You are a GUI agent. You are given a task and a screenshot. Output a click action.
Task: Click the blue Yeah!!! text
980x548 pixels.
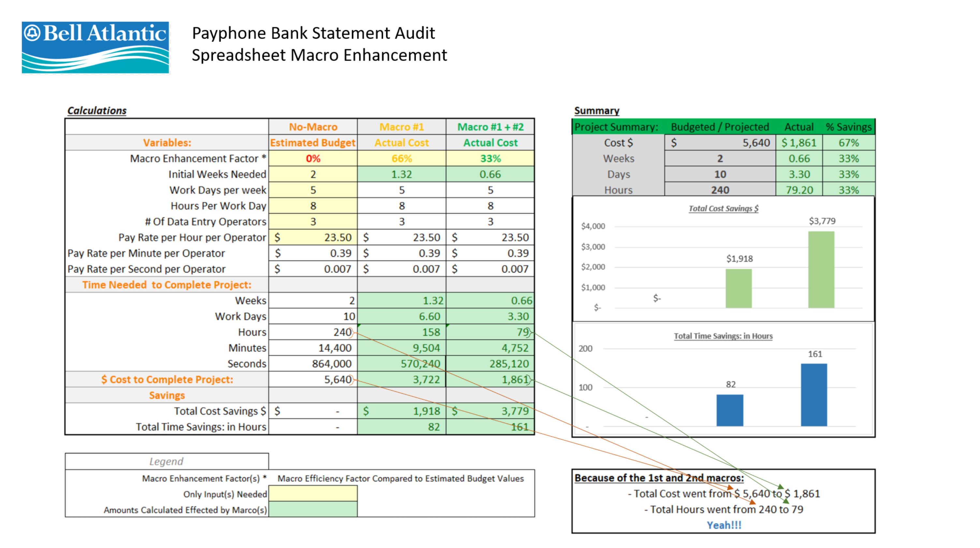pos(724,525)
